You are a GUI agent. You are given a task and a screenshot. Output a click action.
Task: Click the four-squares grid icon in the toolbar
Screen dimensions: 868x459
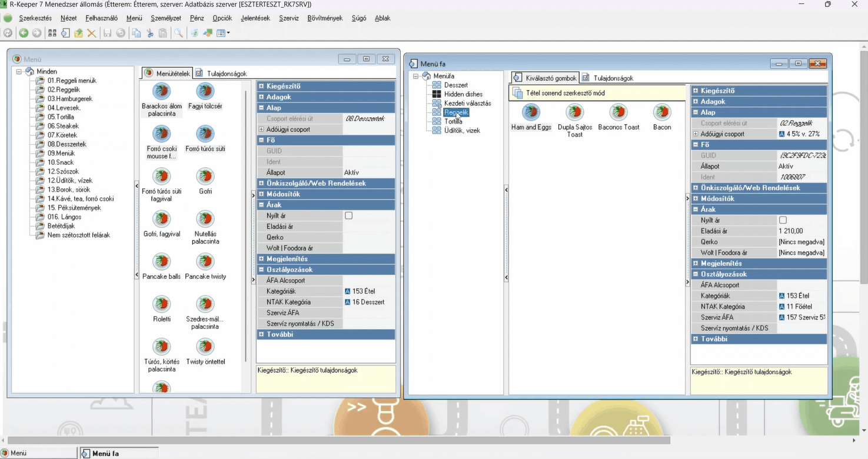52,33
